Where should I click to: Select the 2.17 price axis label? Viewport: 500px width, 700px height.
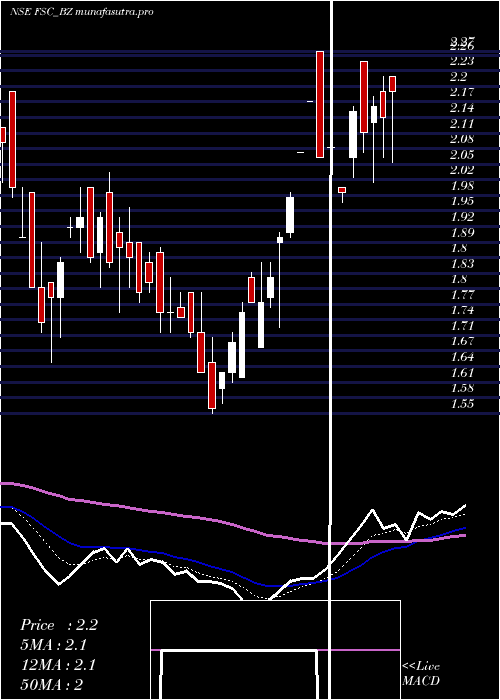coord(462,92)
